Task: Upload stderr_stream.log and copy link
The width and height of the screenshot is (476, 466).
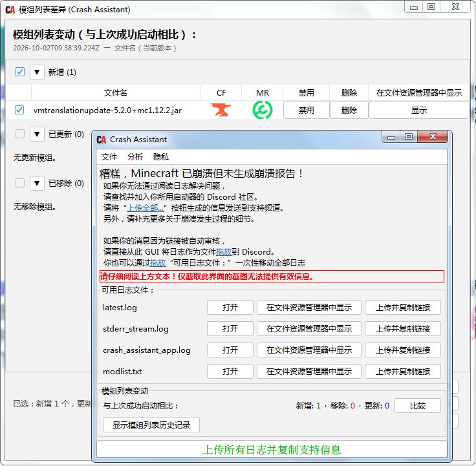Action: tap(403, 329)
